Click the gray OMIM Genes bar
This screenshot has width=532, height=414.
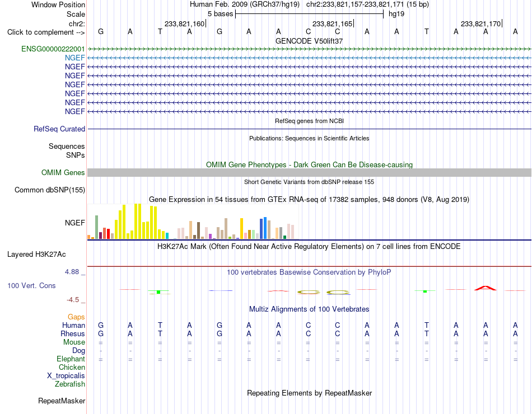309,172
